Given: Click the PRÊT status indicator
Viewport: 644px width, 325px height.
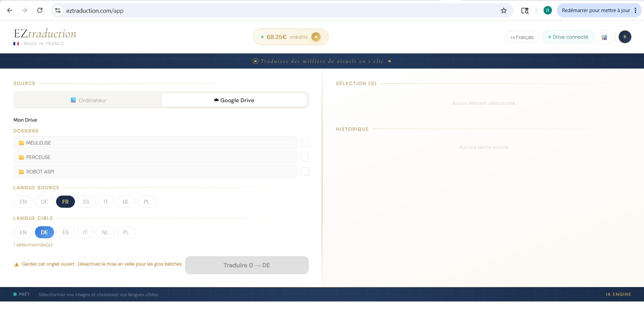Looking at the screenshot, I should [x=22, y=294].
